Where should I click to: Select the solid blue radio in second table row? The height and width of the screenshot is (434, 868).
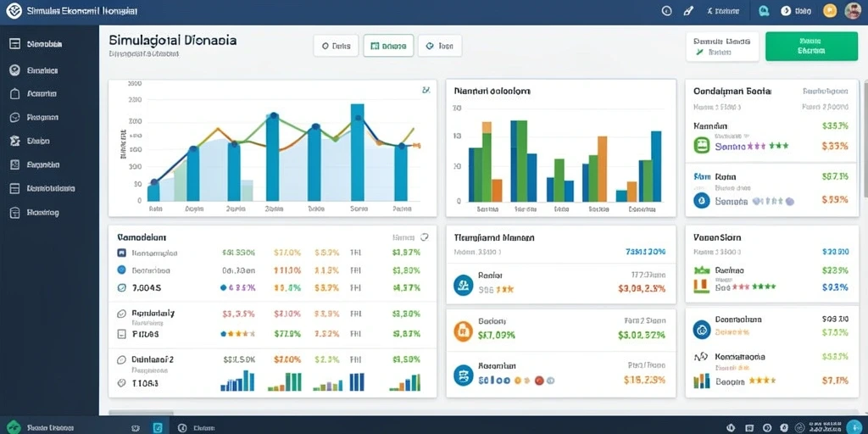click(122, 270)
